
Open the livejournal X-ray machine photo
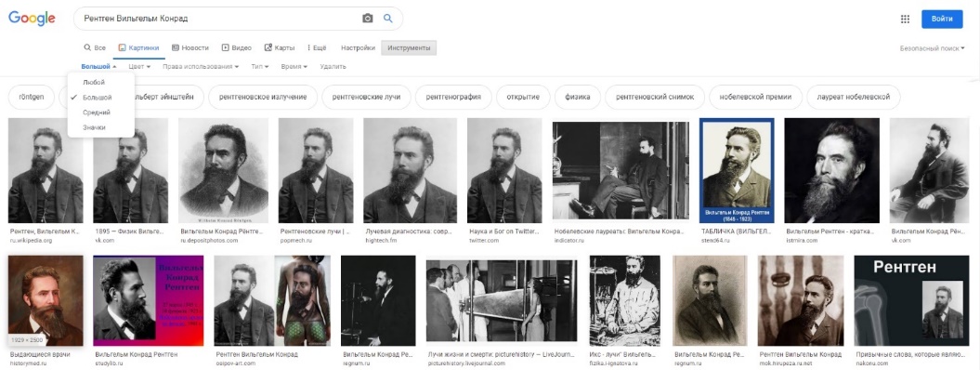click(x=502, y=300)
